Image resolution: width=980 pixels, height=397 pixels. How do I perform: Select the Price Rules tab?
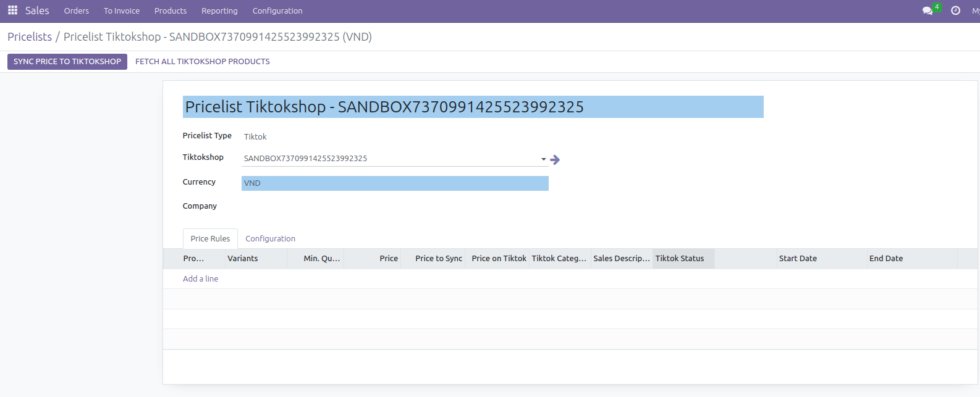[x=210, y=238]
